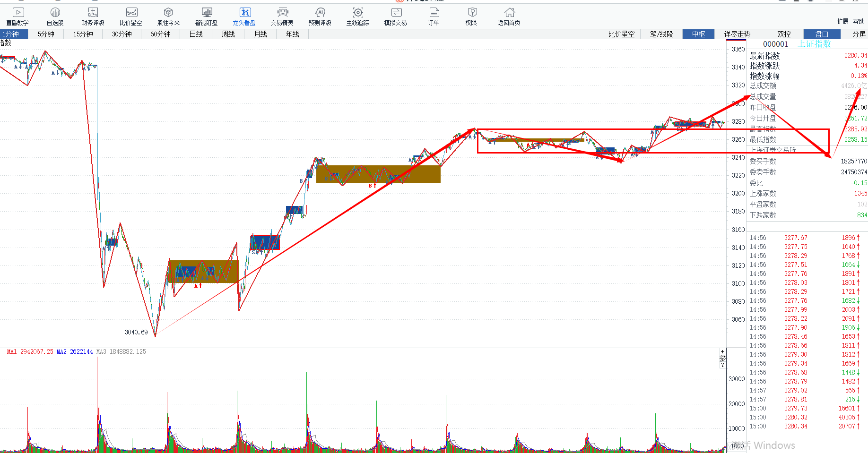Switch to the 日线 daily tab

(196, 34)
